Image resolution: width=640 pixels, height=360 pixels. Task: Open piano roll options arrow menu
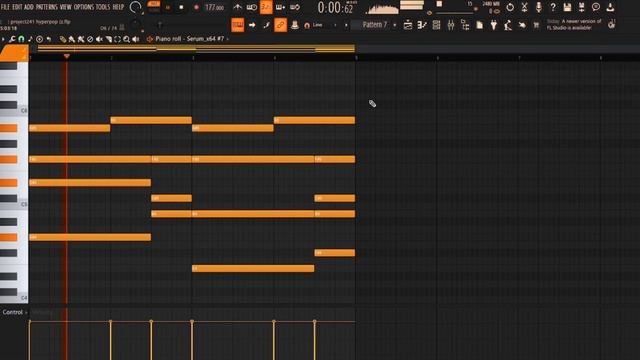point(3,39)
